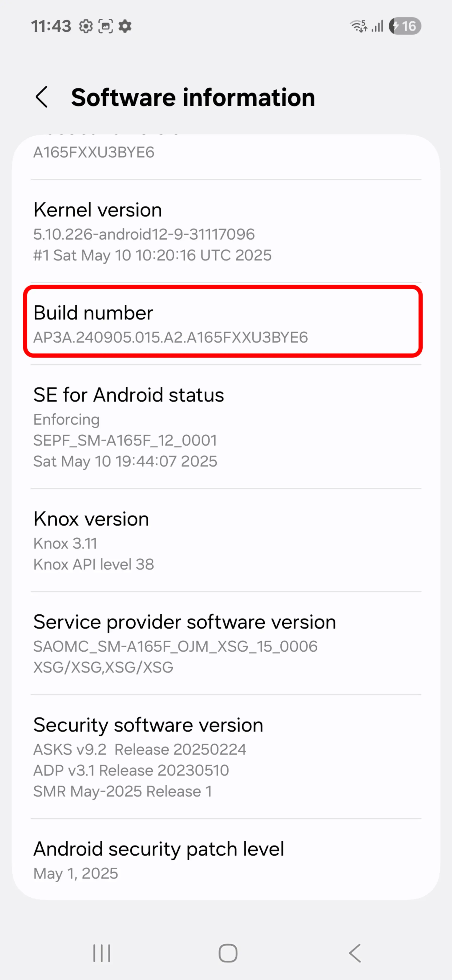Viewport: 452px width, 980px height.
Task: Tap the Kernel version entry
Action: (226, 231)
